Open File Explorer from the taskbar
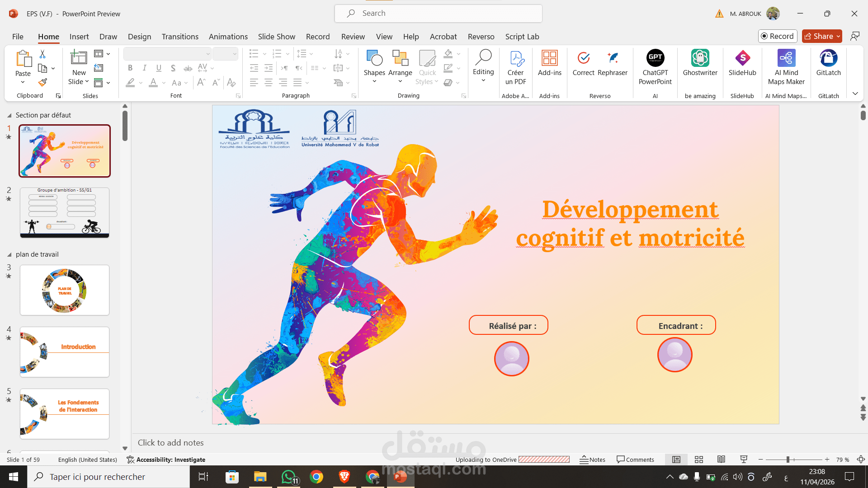 click(260, 477)
